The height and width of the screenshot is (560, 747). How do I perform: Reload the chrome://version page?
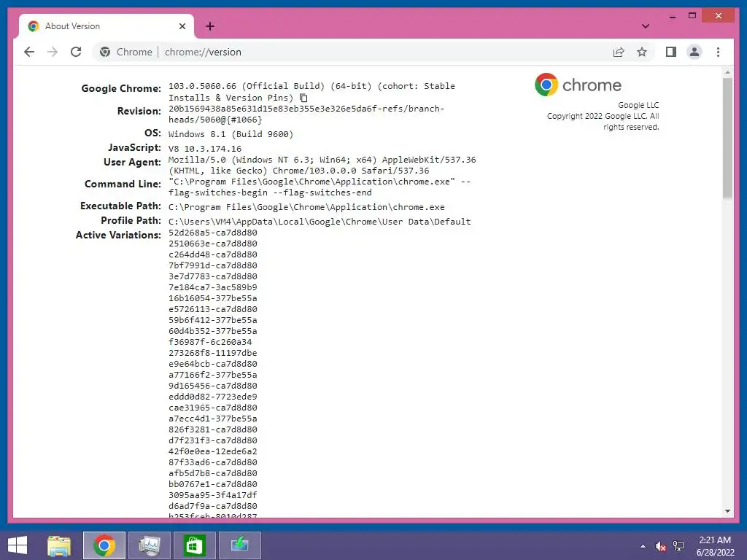point(76,52)
